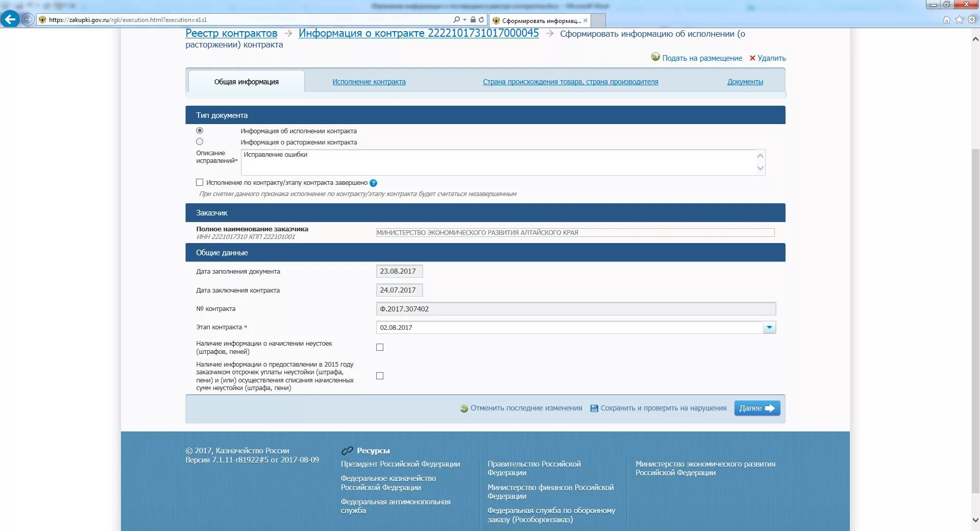Click the page scrollbar up arrow

(x=975, y=39)
